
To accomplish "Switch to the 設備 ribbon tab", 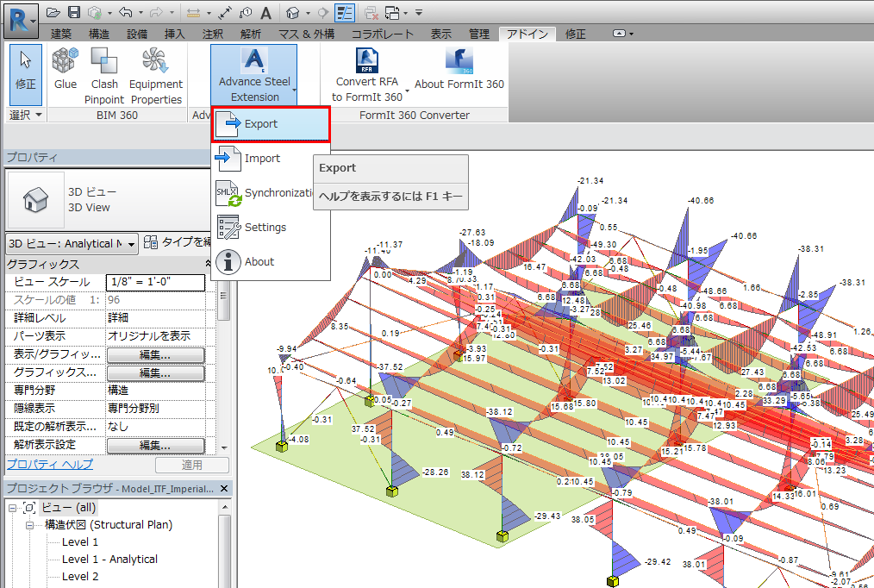I will point(136,34).
